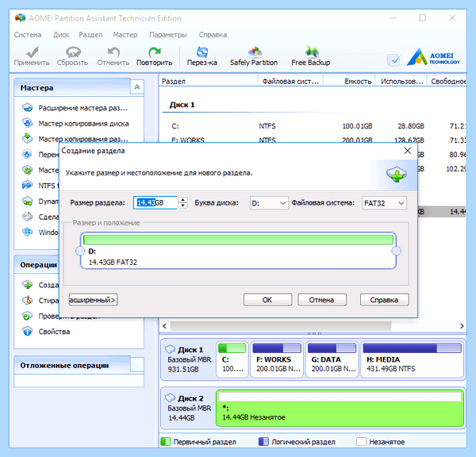Click the Расширенный>> advanced button
The height and width of the screenshot is (457, 476).
[93, 300]
